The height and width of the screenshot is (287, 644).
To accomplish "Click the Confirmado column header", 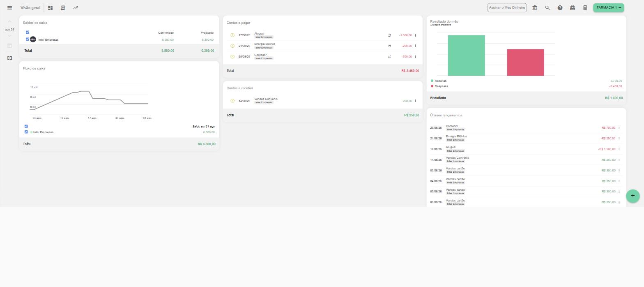I will coord(166,32).
